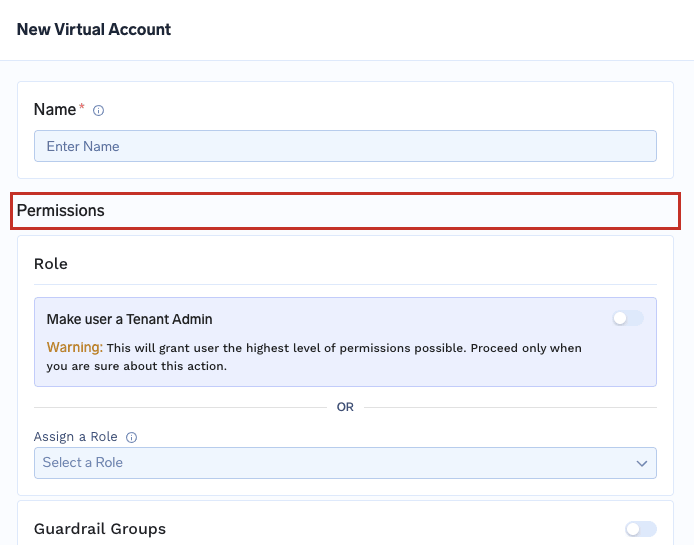
Task: Click the chevron arrow of the role dropdown
Action: 642,464
